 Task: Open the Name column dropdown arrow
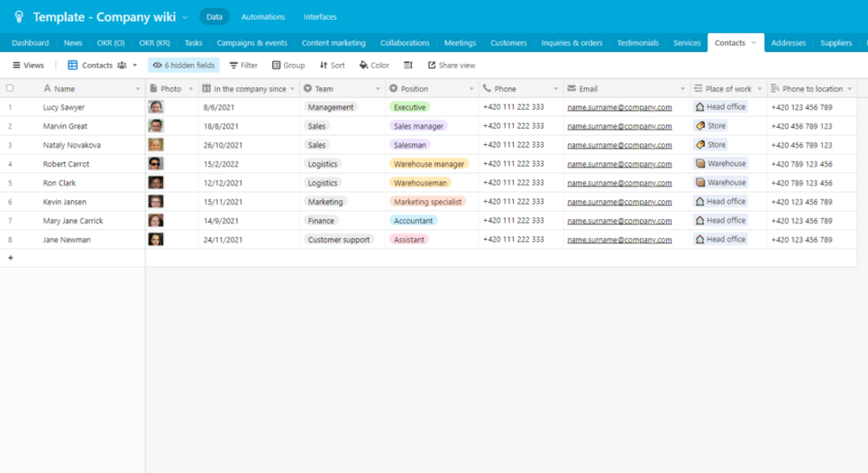[x=138, y=89]
